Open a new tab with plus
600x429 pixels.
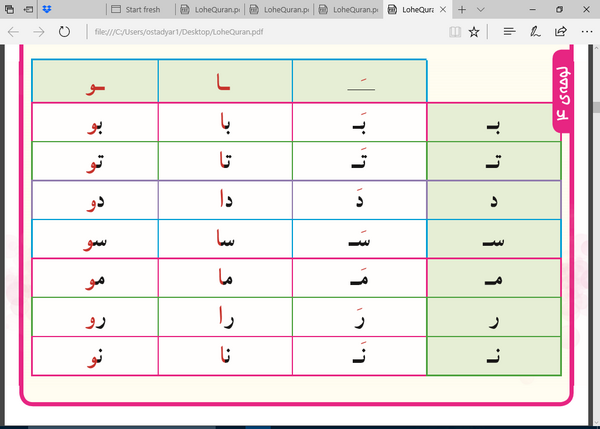(462, 10)
